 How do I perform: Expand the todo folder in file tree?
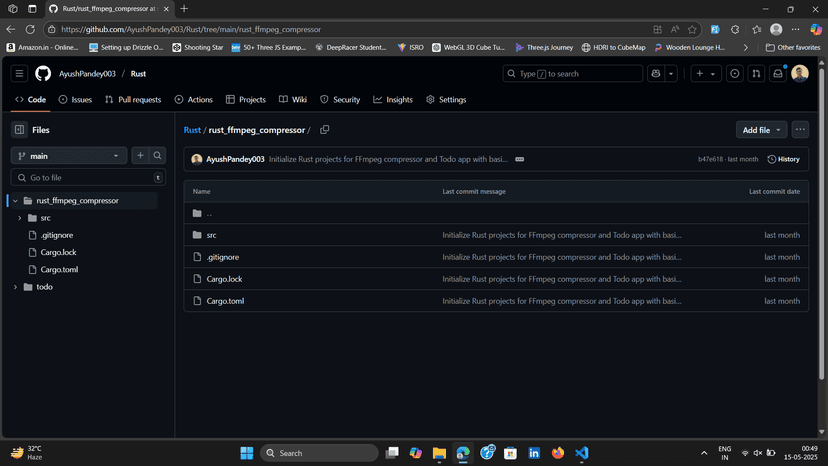point(15,287)
